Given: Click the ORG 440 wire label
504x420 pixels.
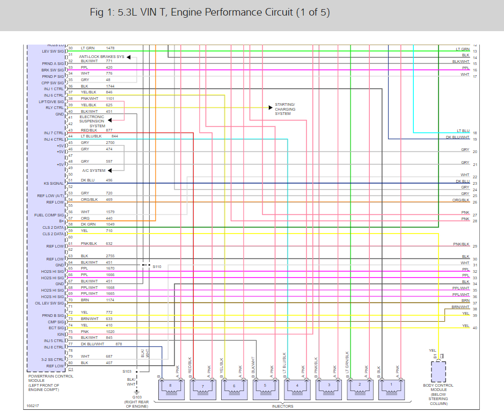Looking at the screenshot, I should coord(97,219).
